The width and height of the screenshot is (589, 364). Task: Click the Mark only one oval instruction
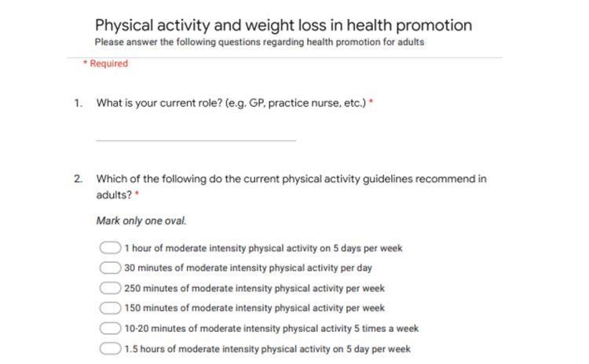point(141,220)
